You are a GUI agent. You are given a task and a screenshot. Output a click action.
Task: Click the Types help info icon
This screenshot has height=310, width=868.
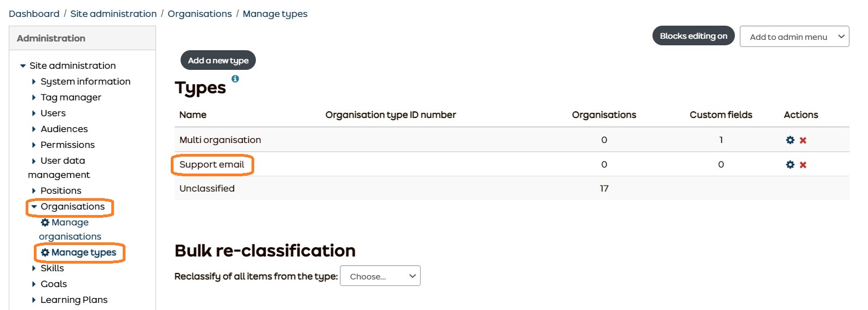pyautogui.click(x=235, y=79)
